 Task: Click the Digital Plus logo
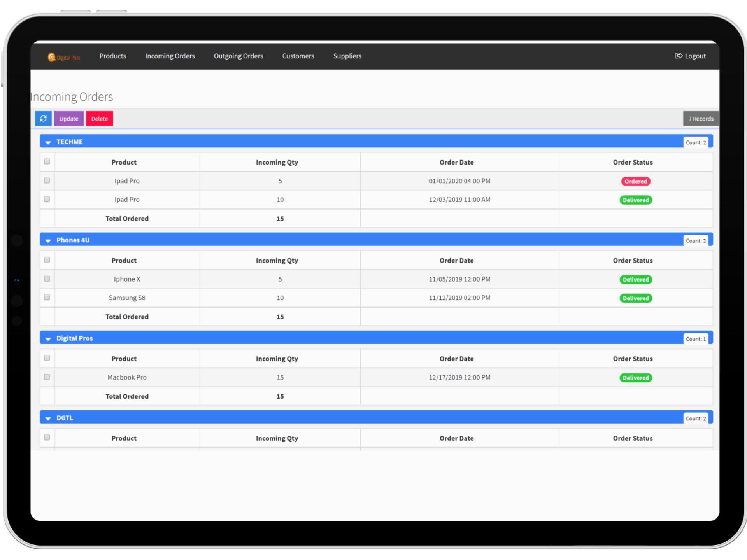pyautogui.click(x=64, y=57)
